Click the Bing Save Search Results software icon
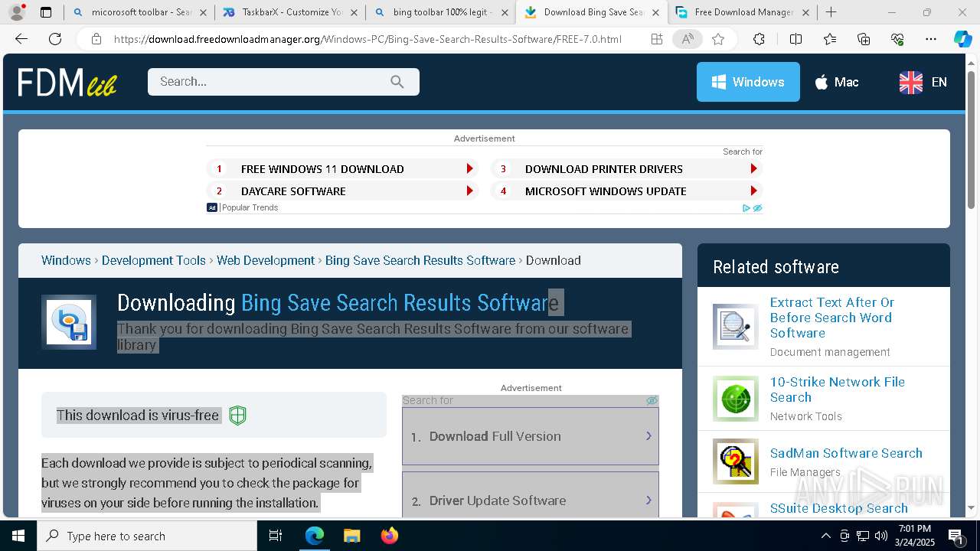980x551 pixels. tap(69, 322)
